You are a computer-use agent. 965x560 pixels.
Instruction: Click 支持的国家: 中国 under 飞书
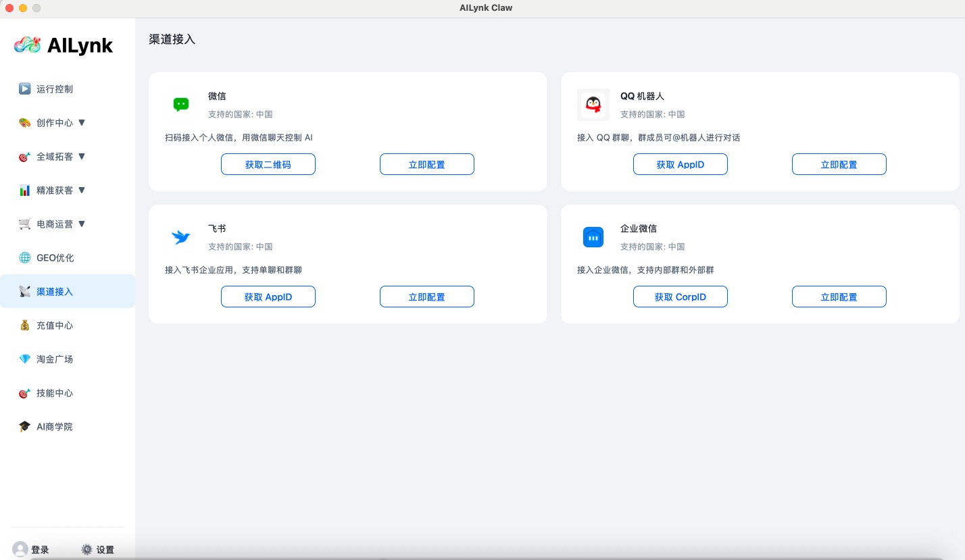241,247
